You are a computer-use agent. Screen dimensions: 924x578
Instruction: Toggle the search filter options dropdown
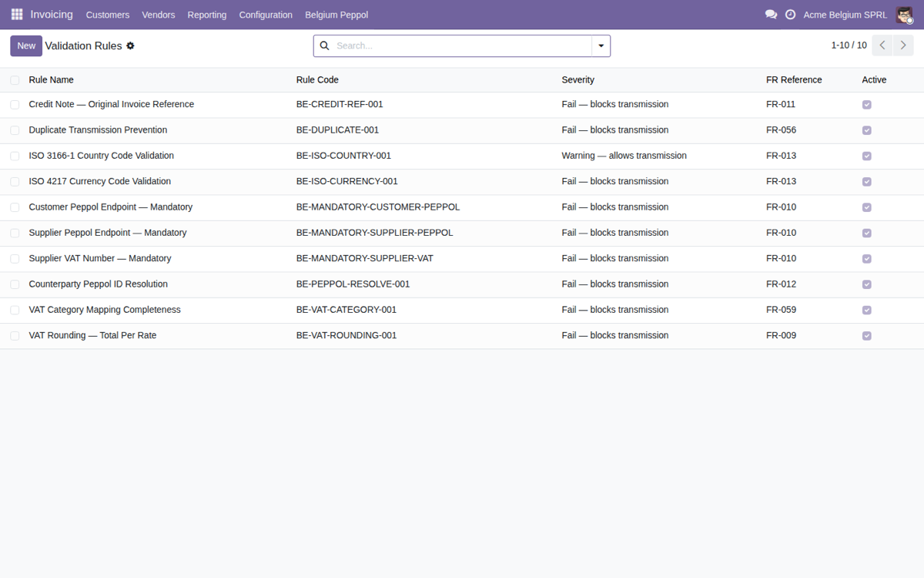pyautogui.click(x=601, y=46)
